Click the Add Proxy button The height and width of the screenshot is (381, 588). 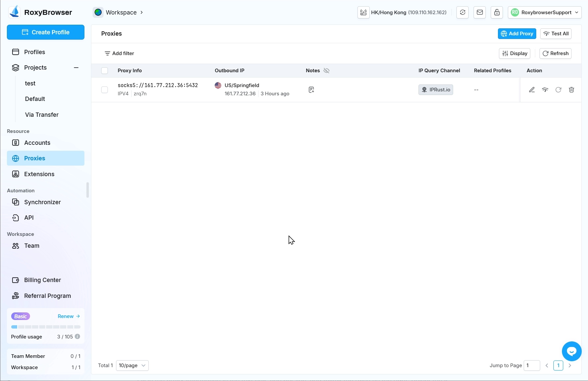tap(517, 34)
